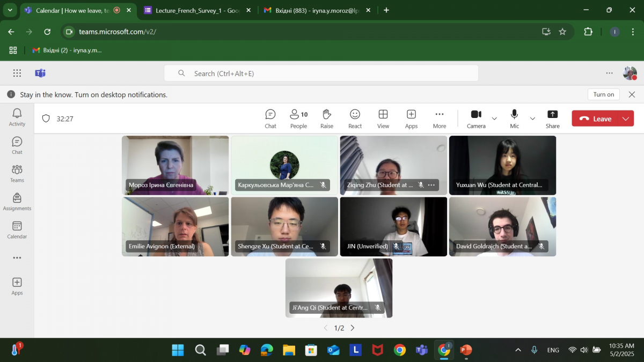Viewport: 644px width, 362px height.
Task: Select David Goldrajch video tile
Action: 502,226
